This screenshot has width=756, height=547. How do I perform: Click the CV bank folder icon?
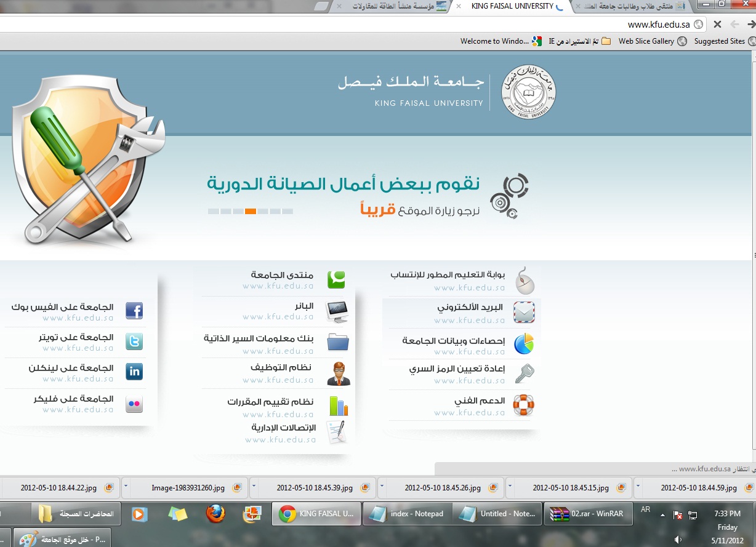(337, 341)
